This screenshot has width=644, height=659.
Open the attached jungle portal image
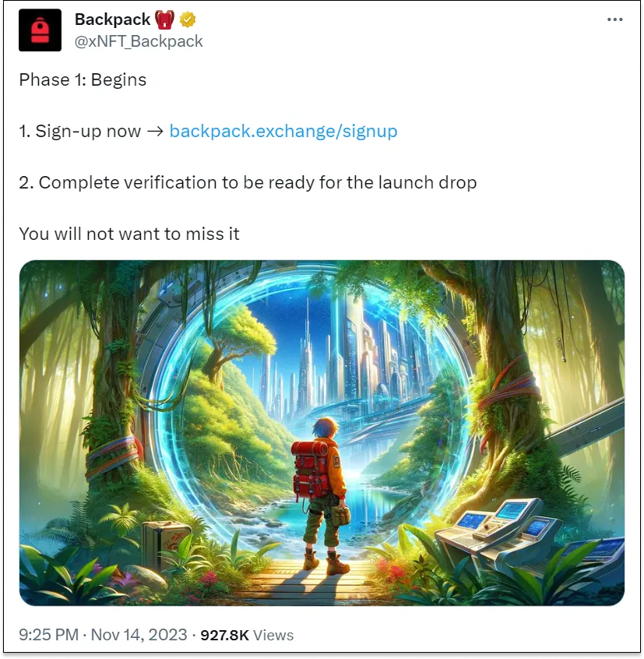pyautogui.click(x=322, y=433)
